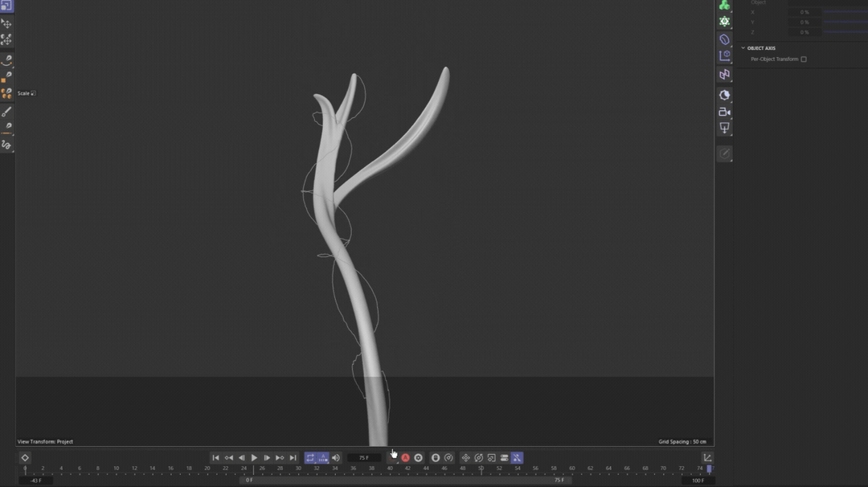The width and height of the screenshot is (868, 487).
Task: Collapse the Object Axis section
Action: (743, 48)
